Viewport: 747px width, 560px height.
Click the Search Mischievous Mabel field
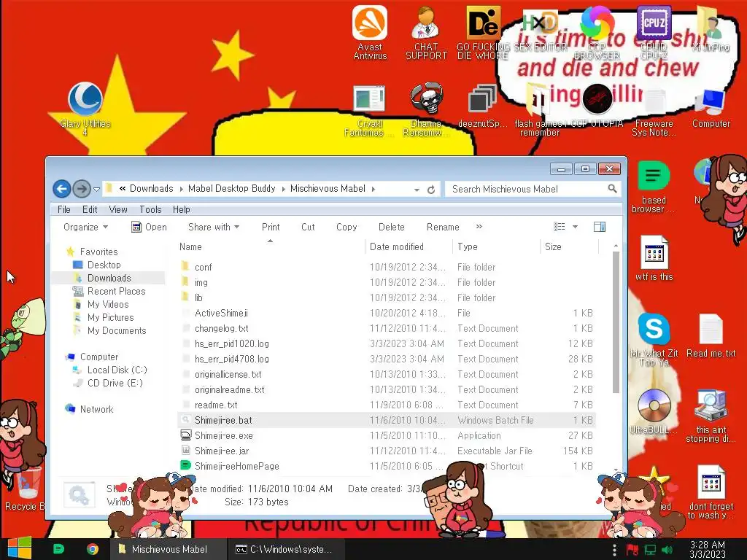pyautogui.click(x=527, y=189)
